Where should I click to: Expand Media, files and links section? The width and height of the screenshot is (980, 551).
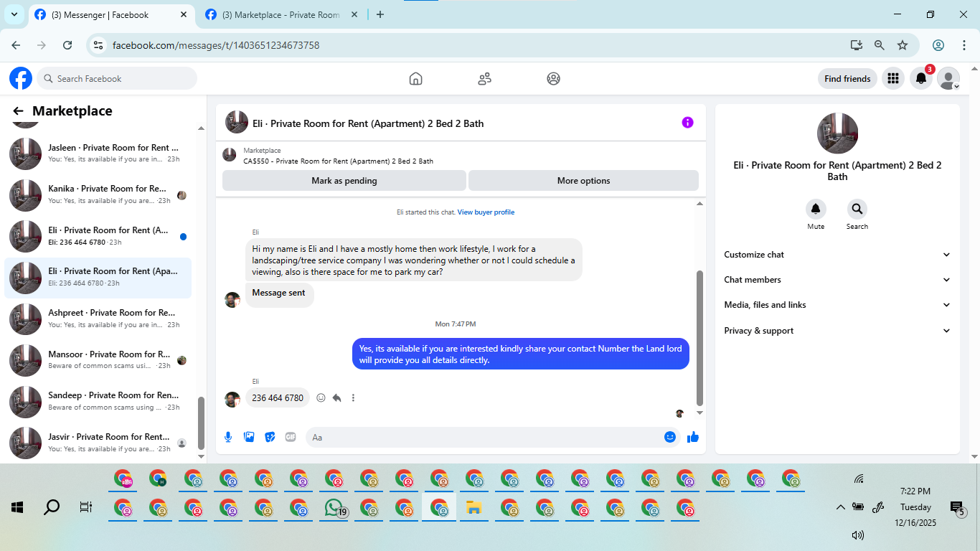point(837,305)
